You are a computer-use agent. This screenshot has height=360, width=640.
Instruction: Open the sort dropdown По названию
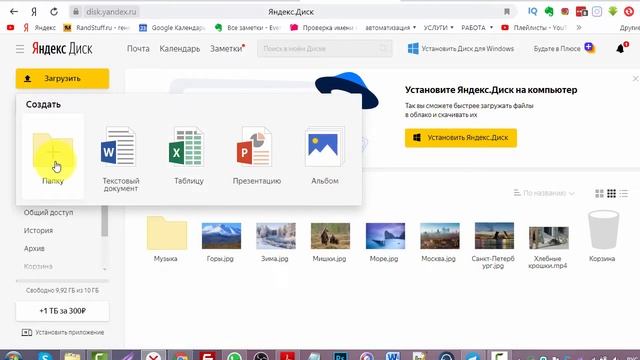(544, 193)
